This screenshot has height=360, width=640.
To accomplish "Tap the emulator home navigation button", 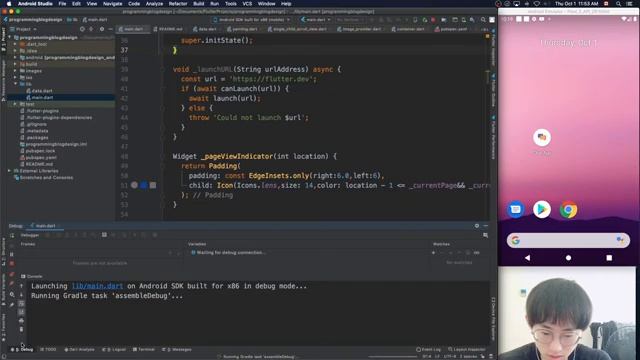I will pos(568,258).
